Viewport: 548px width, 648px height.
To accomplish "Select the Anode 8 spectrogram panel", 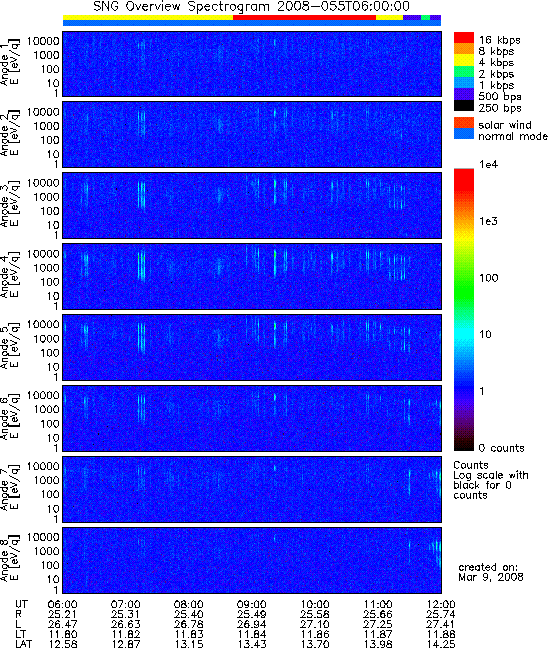I will pos(252,560).
